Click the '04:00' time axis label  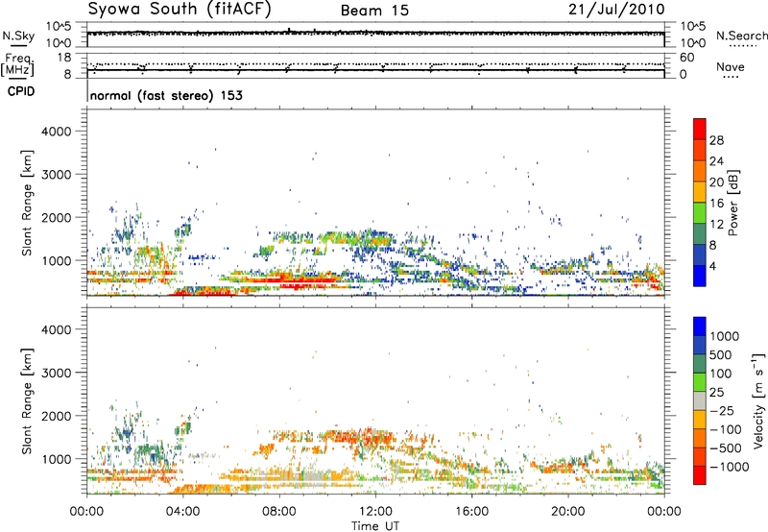[183, 512]
